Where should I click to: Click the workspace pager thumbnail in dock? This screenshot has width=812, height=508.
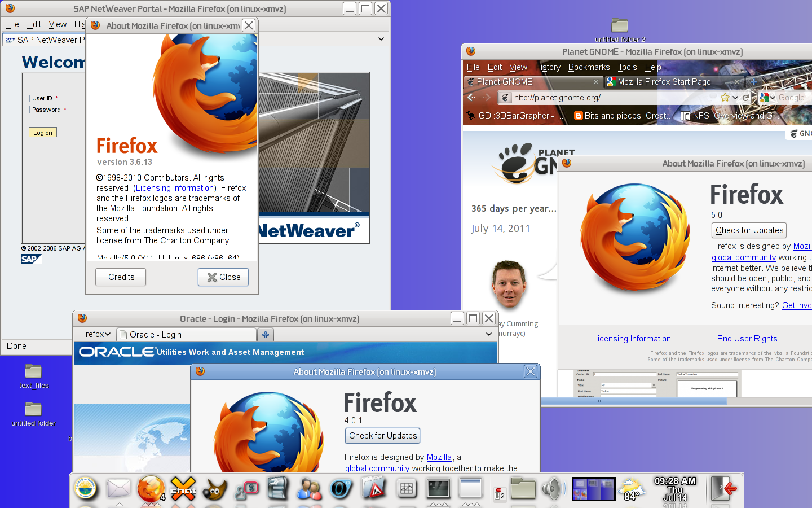point(593,489)
